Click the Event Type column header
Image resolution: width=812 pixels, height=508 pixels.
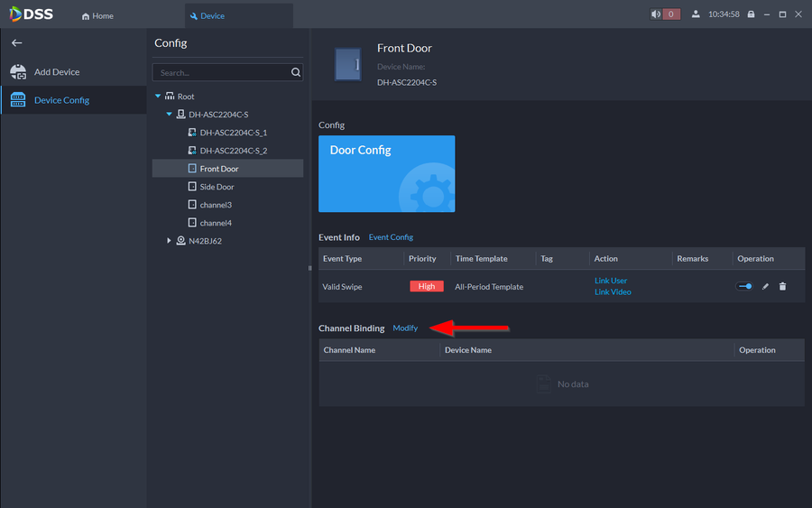[x=342, y=258]
